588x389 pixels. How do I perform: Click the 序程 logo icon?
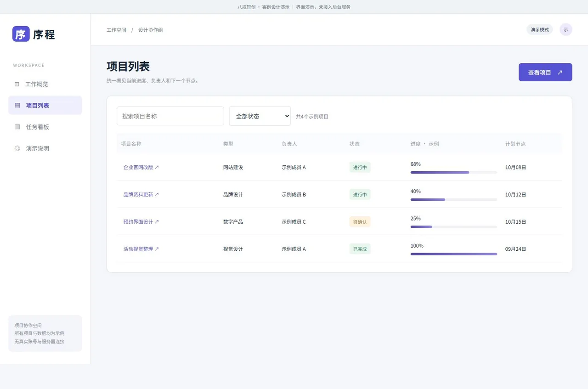coord(21,34)
